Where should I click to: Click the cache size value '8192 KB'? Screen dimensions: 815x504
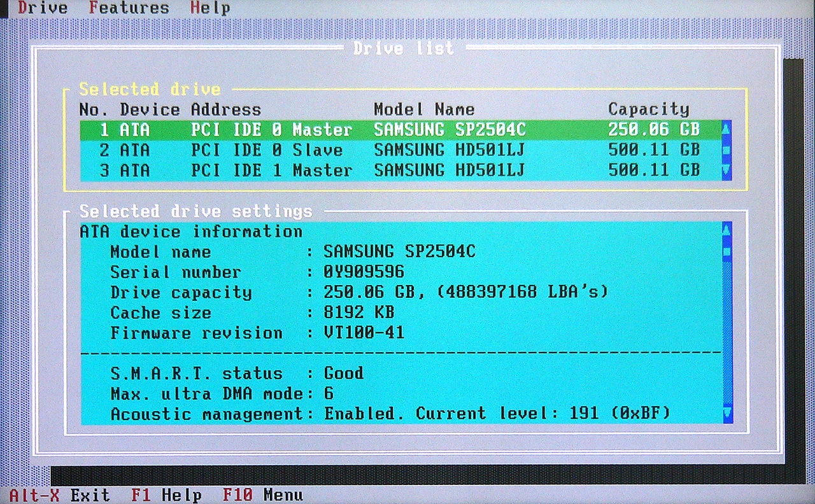tap(359, 313)
